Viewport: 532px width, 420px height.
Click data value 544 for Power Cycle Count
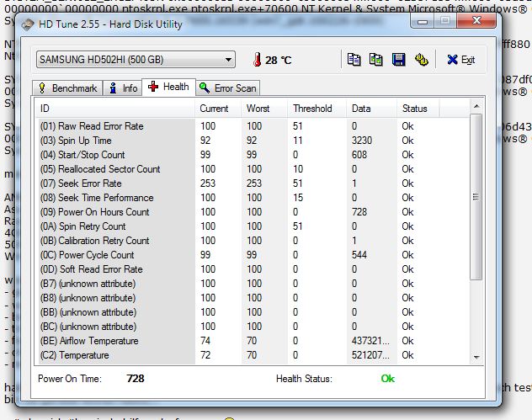[359, 255]
